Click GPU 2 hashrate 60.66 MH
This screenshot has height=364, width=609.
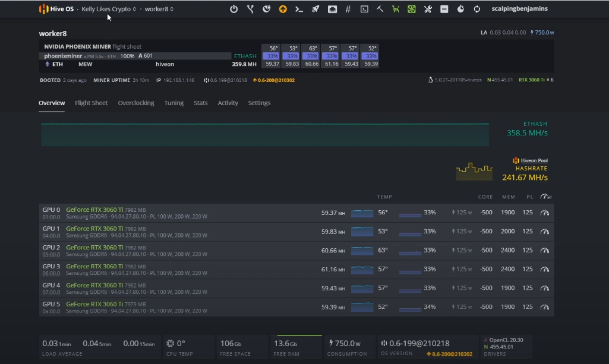coord(333,251)
